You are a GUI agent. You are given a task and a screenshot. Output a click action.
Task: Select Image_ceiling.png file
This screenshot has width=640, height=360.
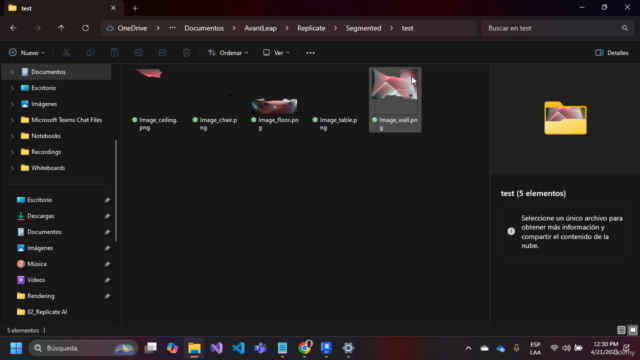click(x=154, y=99)
